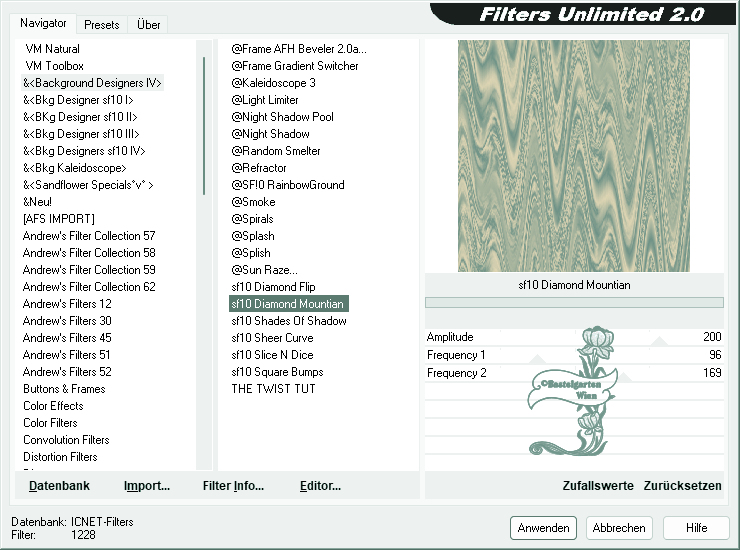Choose Andrew's Filters 30 category
Screen dimensions: 740x550
point(67,321)
